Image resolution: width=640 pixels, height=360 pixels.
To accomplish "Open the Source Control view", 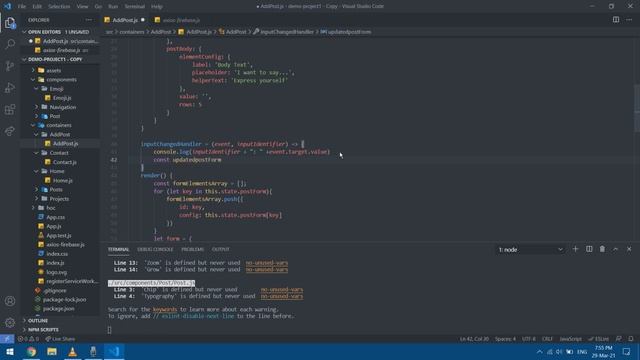I will (10, 66).
